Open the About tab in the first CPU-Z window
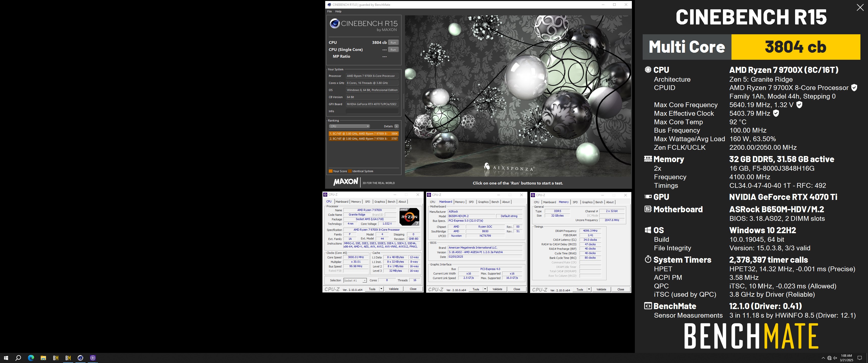The image size is (868, 363). tap(402, 202)
